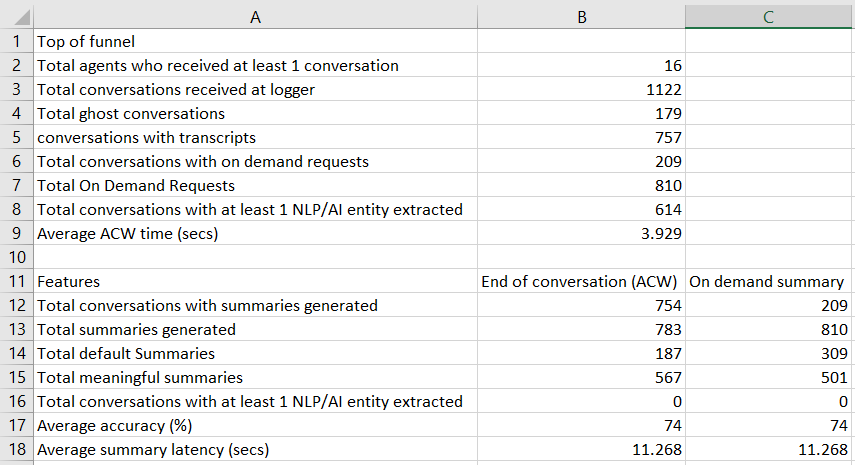Click 'Total conversations with on demand requests'
The image size is (855, 465).
255,161
